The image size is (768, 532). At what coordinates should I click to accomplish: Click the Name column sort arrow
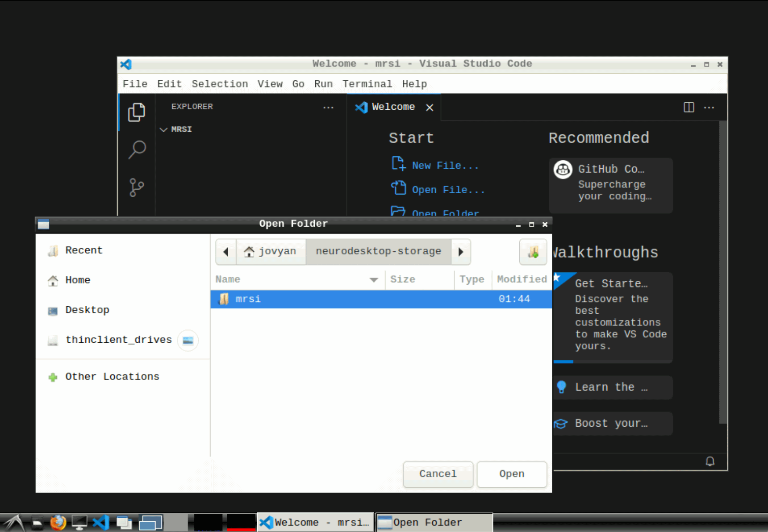coord(374,280)
